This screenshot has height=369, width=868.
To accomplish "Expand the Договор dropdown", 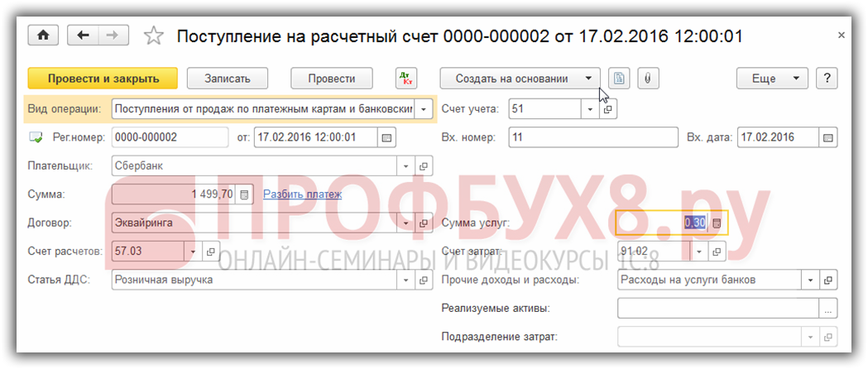I will click(405, 223).
